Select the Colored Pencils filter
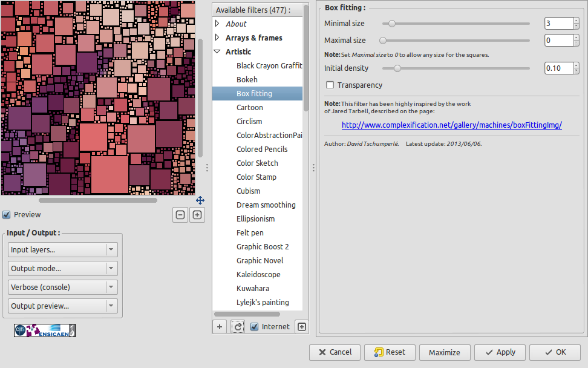Screen dimensions: 588x368 [x=257, y=149]
